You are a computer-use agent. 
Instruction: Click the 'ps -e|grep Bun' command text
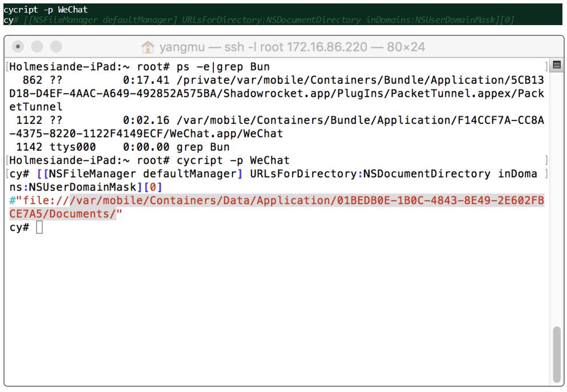tap(223, 67)
